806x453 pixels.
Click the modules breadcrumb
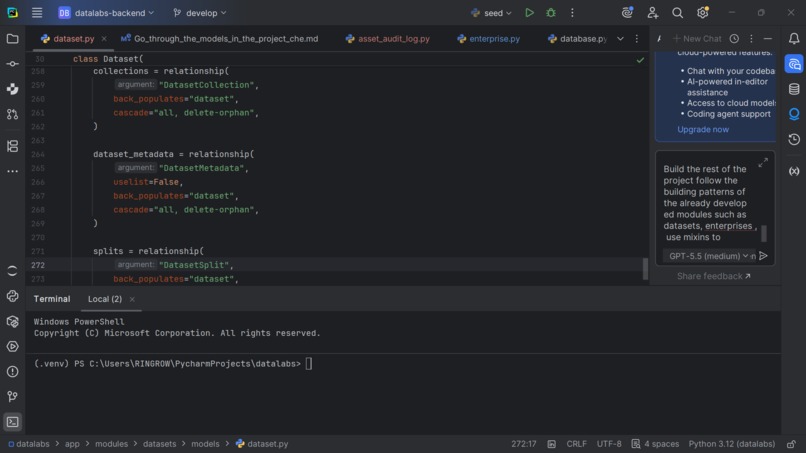pyautogui.click(x=111, y=444)
